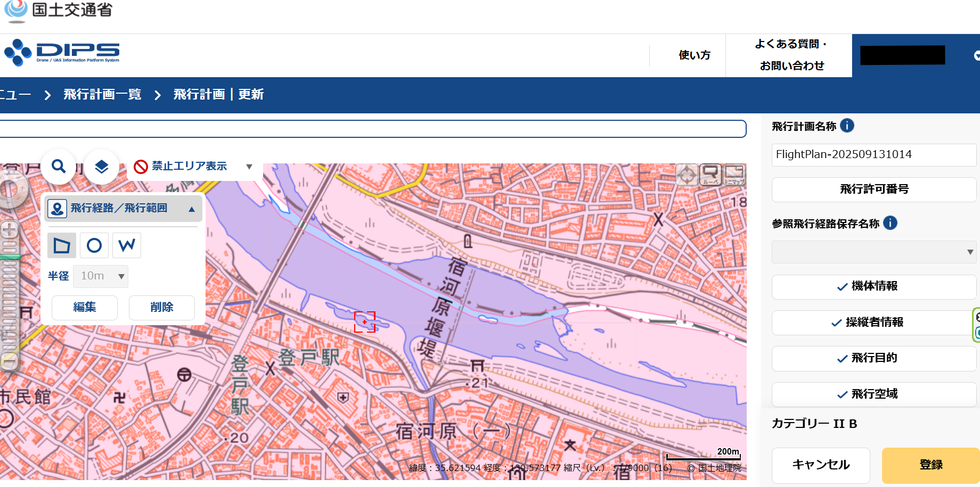Click the map zoom-in plus button

coord(10,230)
